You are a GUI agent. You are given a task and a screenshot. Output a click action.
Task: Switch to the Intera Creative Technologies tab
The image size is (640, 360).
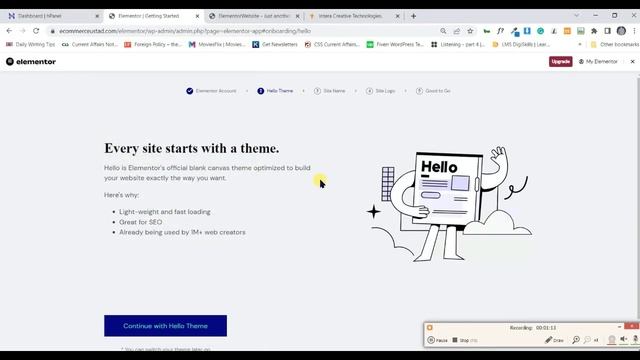[x=353, y=16]
